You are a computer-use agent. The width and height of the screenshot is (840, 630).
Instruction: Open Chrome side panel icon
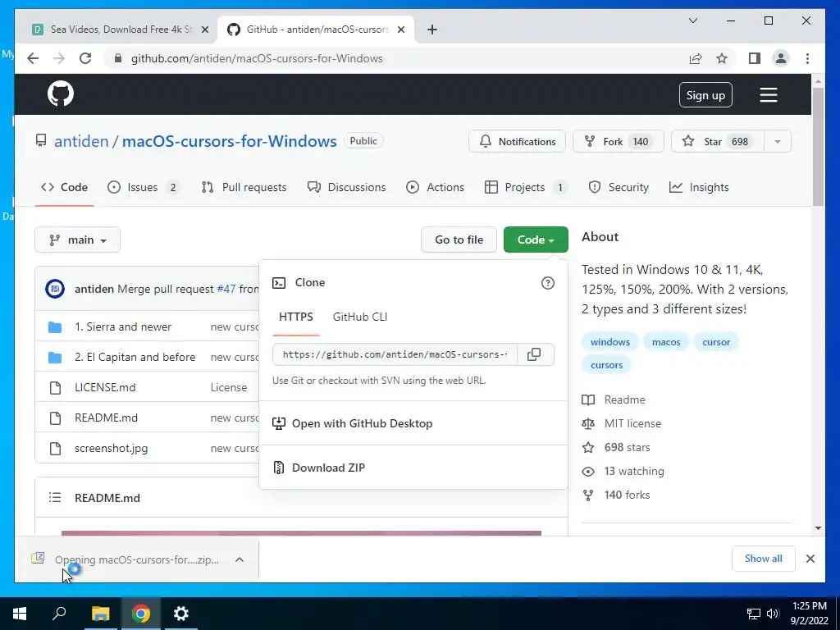pyautogui.click(x=755, y=58)
